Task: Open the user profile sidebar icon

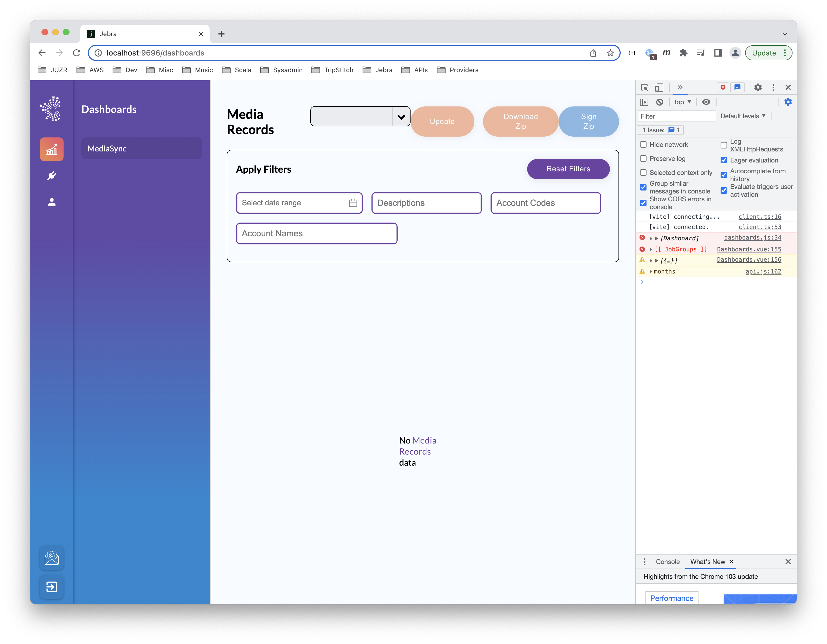Action: pos(51,202)
